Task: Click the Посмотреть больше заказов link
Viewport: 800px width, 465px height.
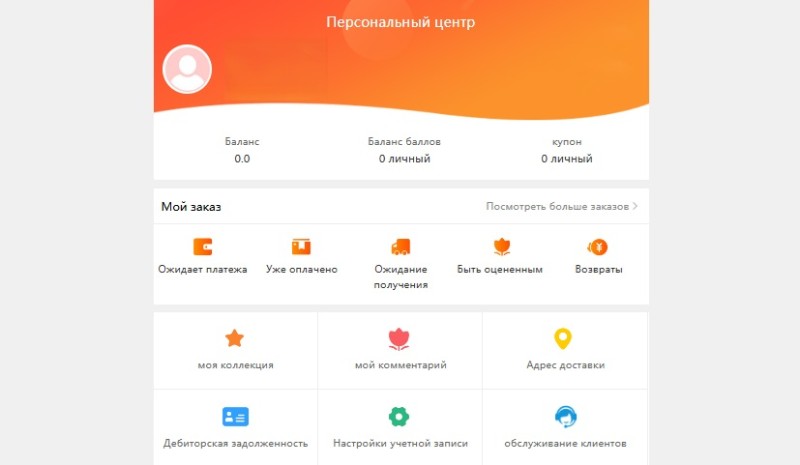Action: [557, 206]
